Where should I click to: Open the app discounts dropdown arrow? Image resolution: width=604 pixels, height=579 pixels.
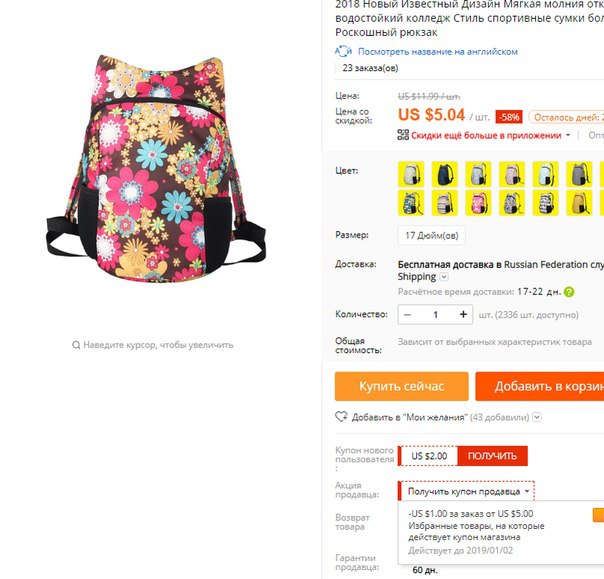(568, 135)
